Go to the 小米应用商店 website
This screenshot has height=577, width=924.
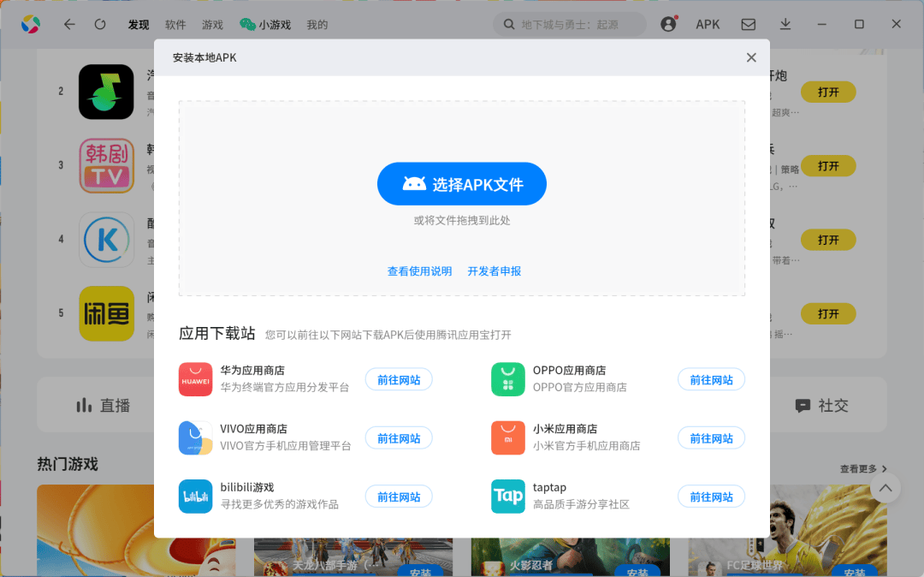point(711,438)
